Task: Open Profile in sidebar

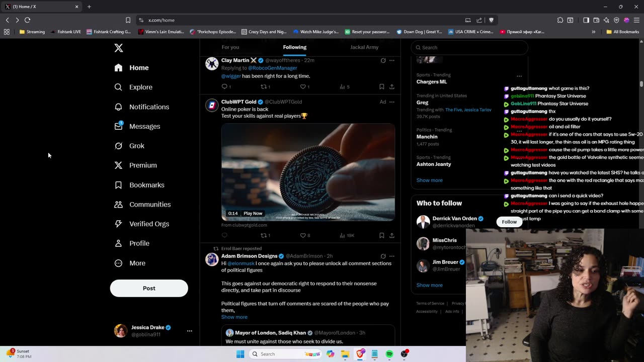Action: coord(132,243)
